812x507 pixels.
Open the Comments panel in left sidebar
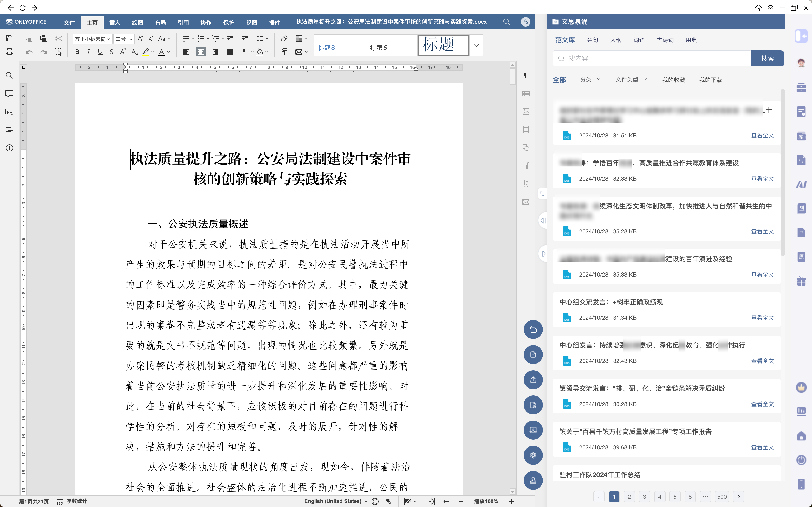coord(9,94)
